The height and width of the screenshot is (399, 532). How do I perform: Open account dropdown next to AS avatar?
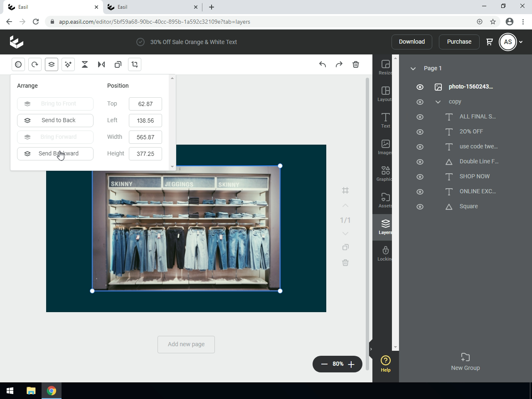click(x=521, y=42)
